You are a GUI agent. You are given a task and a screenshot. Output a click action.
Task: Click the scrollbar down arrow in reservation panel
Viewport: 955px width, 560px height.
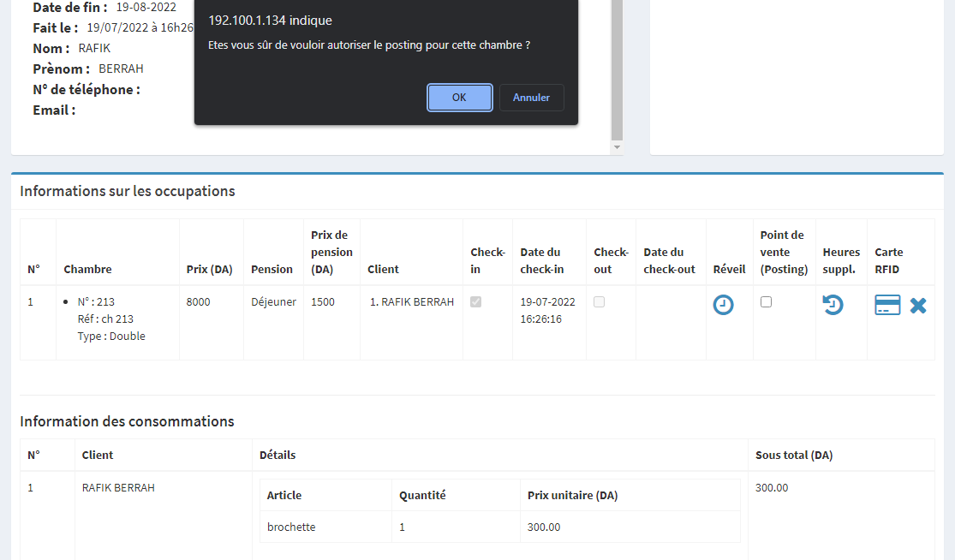coord(617,148)
